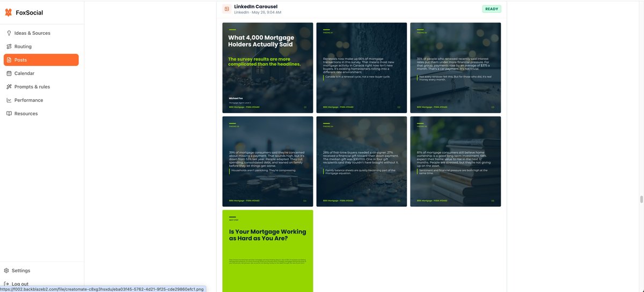Click the Log out arrow icon
This screenshot has height=292, width=644.
[x=6, y=284]
